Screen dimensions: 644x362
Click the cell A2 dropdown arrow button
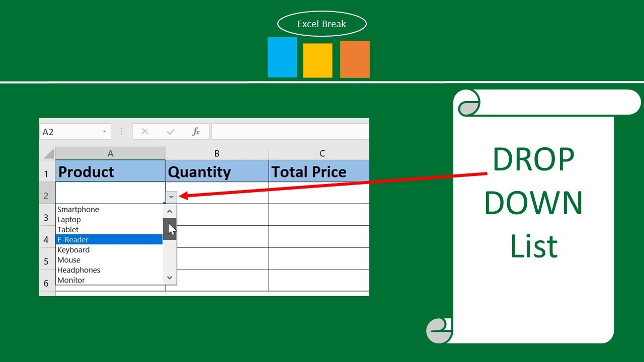coord(171,197)
